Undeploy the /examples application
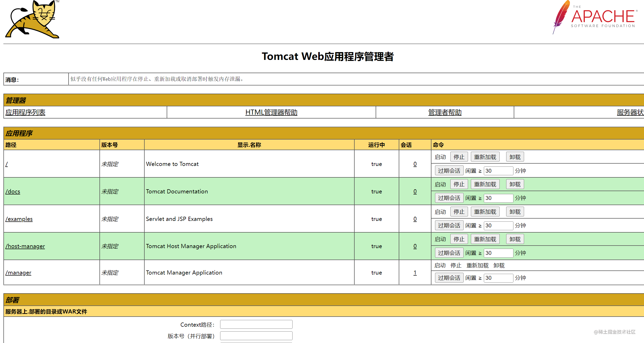Screen dimensions: 644x343 [x=515, y=211]
